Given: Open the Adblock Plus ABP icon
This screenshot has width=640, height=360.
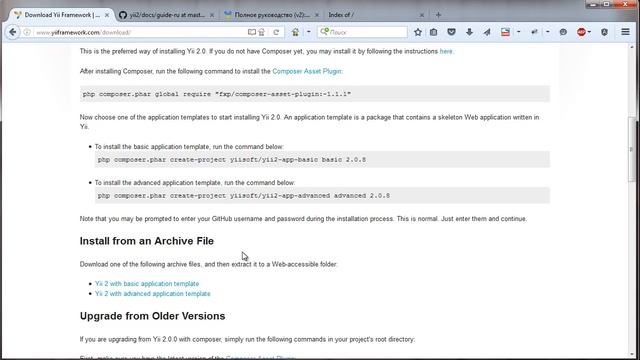Looking at the screenshot, I should 581,32.
